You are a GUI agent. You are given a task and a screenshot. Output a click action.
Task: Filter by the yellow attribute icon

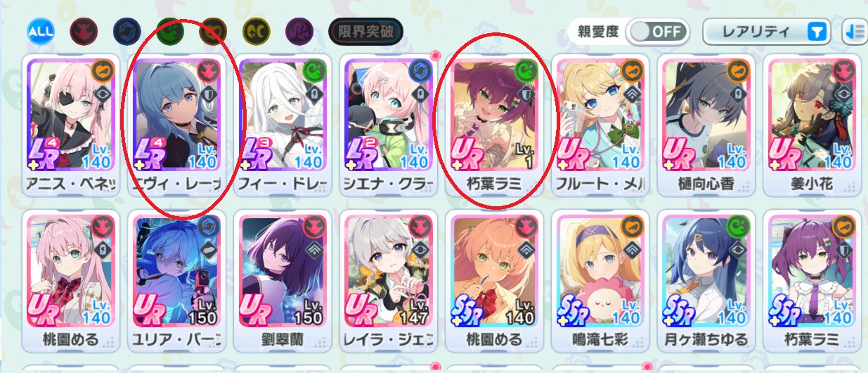255,32
